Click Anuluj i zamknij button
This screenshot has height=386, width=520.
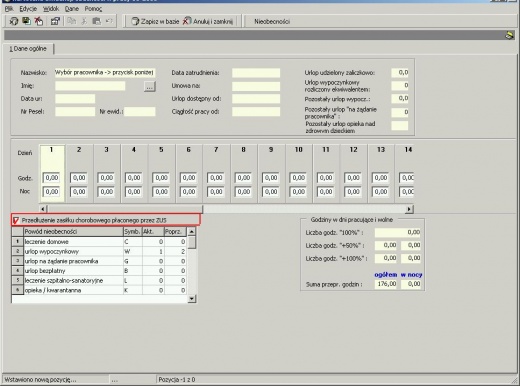[x=208, y=21]
